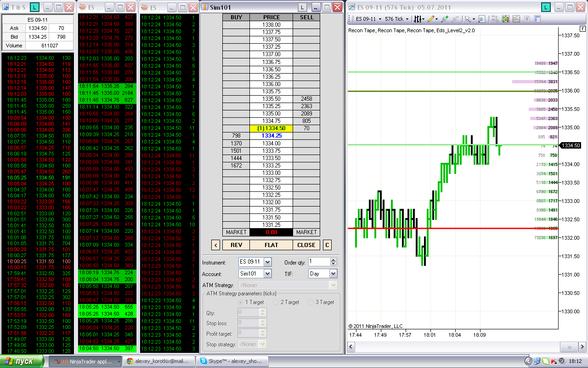Image resolution: width=588 pixels, height=368 pixels.
Task: Click the sell MARKET button
Action: [306, 232]
